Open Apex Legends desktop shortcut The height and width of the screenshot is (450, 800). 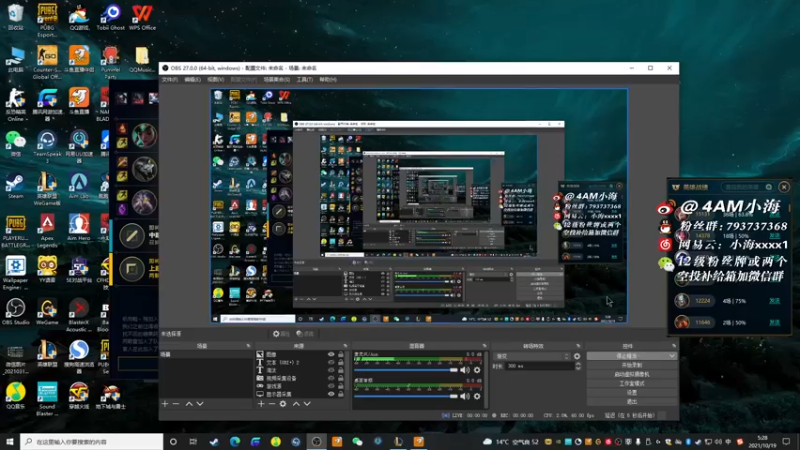point(47,232)
